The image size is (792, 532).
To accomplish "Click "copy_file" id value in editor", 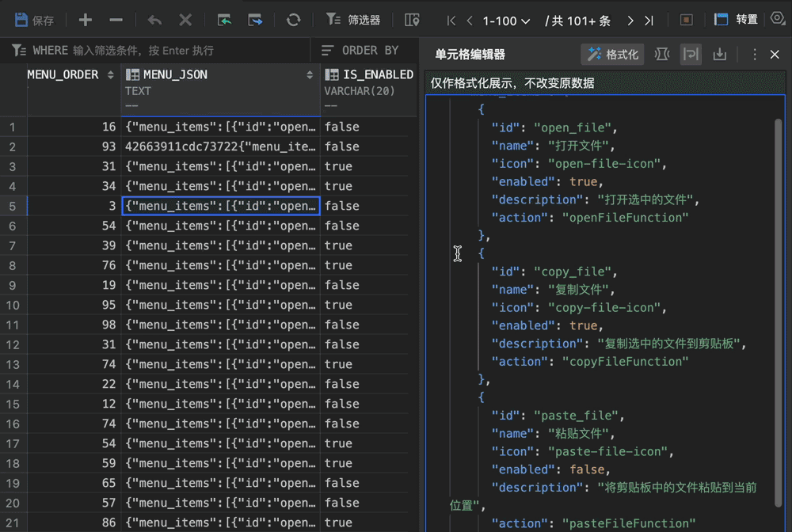I will click(x=573, y=272).
